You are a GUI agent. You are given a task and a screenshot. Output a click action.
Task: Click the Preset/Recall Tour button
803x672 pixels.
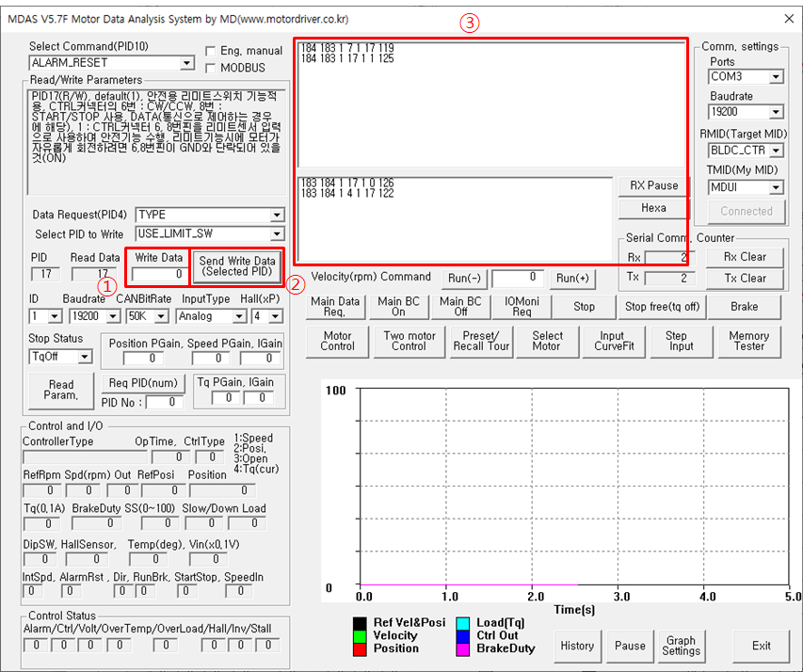click(481, 341)
